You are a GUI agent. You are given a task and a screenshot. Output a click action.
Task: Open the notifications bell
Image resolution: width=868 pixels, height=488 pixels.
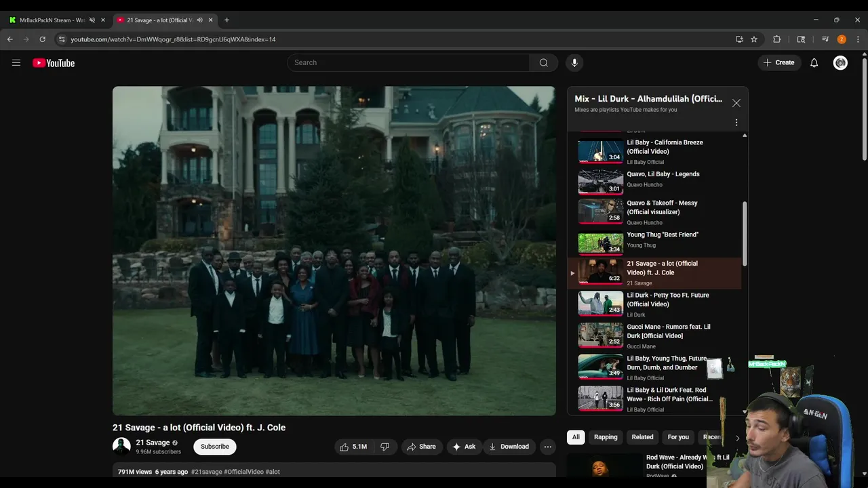(814, 62)
